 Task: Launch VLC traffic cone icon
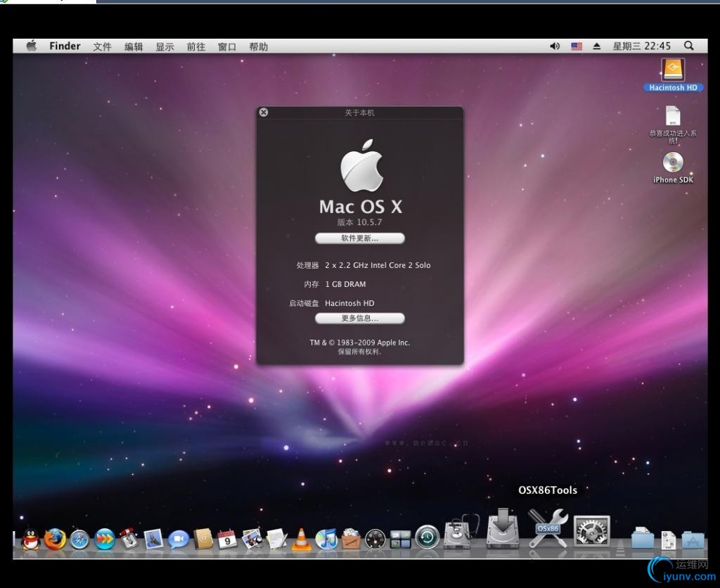301,539
